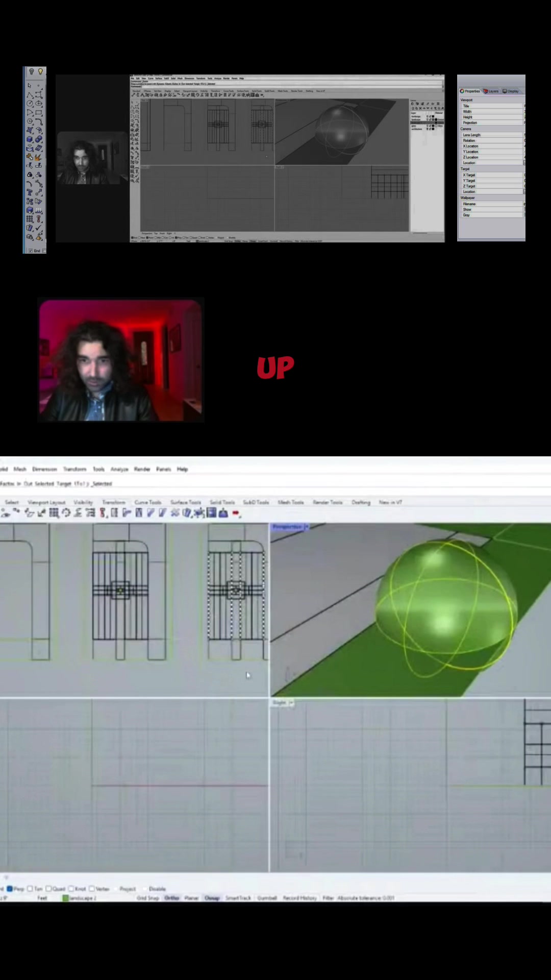The image size is (551, 980).
Task: Select the Text tool in left toolbar
Action: coord(30,192)
